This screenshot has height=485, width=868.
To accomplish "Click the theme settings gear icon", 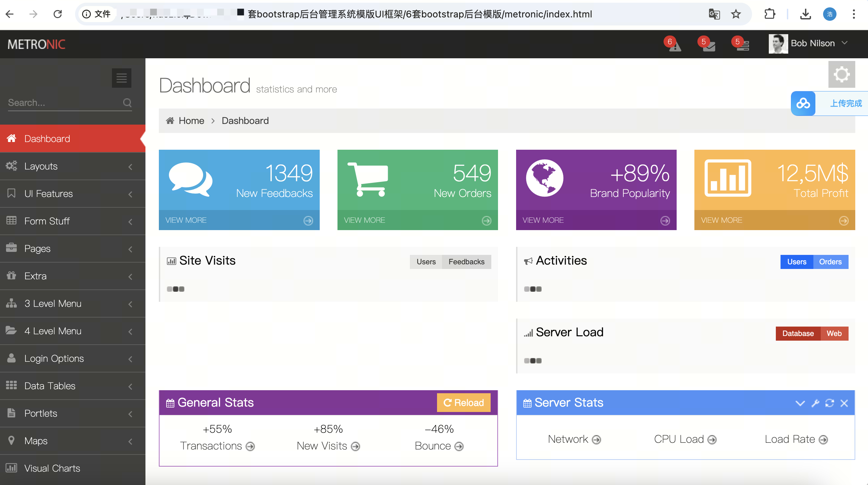I will click(842, 74).
